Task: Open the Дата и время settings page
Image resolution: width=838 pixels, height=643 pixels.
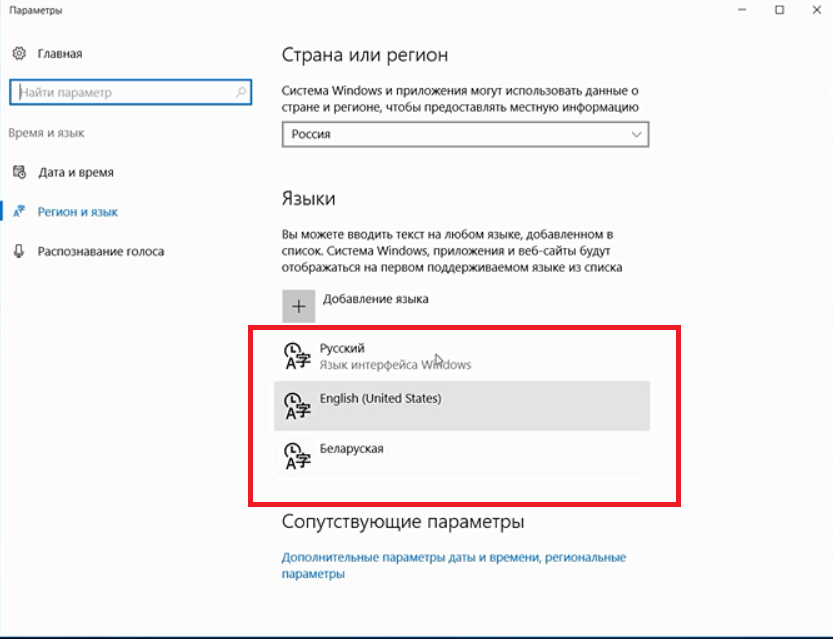Action: 76,172
